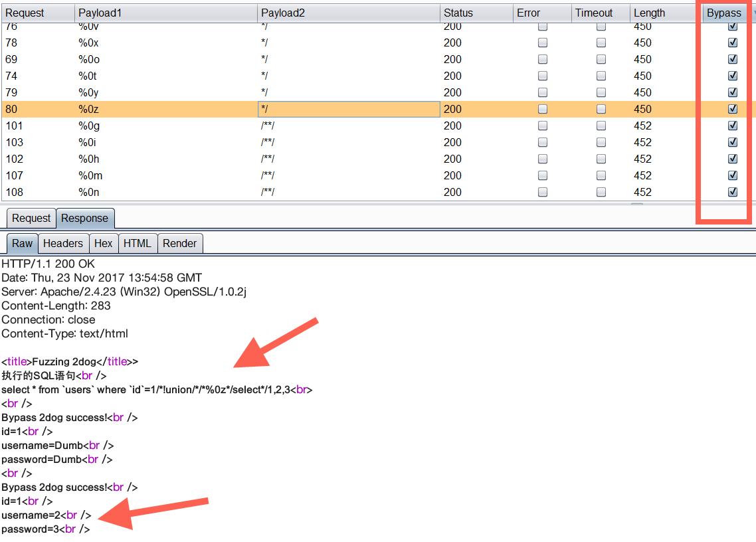Uncheck the Bypass checkbox for request 80

click(733, 109)
